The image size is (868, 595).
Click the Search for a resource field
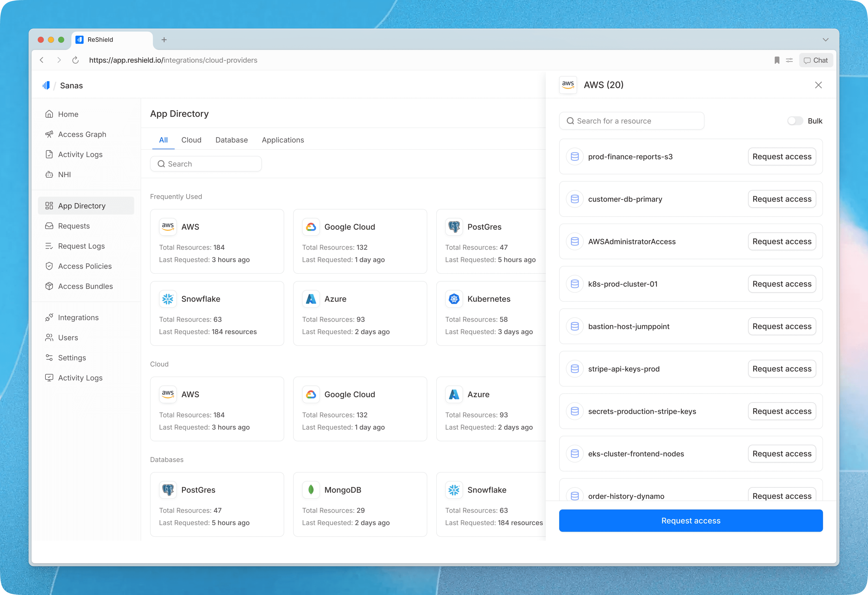(x=632, y=121)
